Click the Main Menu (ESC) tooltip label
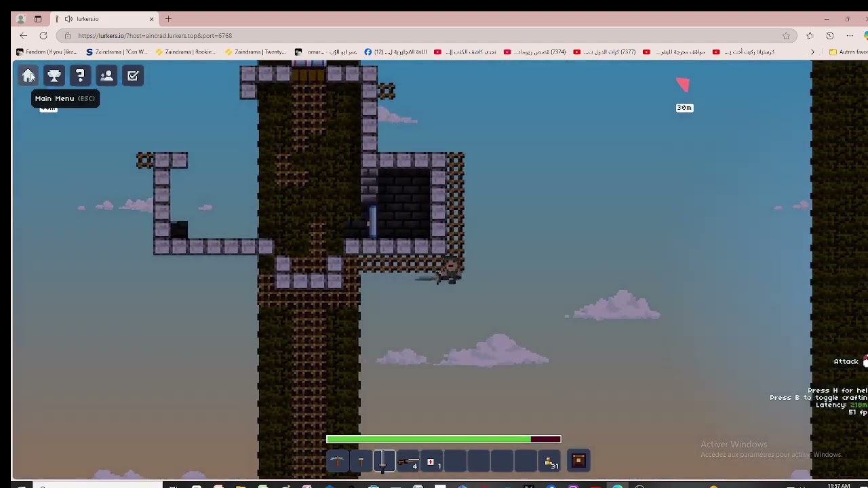The height and width of the screenshot is (488, 868). pyautogui.click(x=65, y=98)
